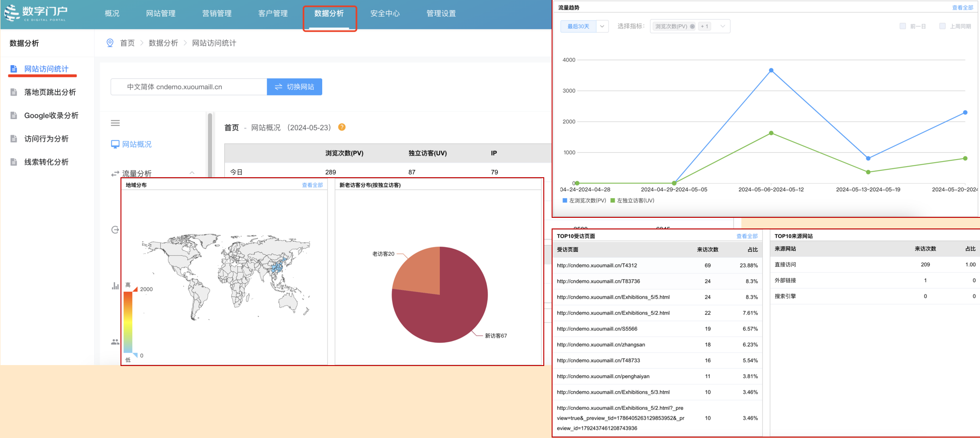The height and width of the screenshot is (438, 980).
Task: Click the visitors people sidebar icon
Action: pyautogui.click(x=115, y=342)
